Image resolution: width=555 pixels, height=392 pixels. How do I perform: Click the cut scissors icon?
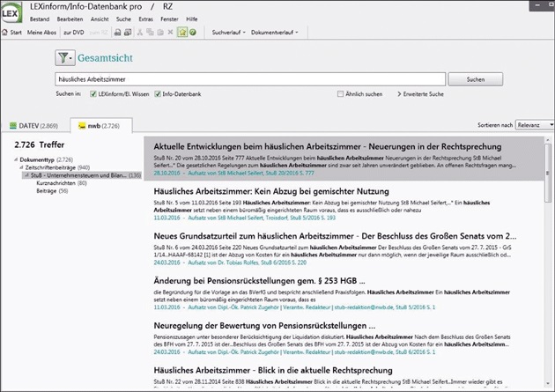coord(137,33)
